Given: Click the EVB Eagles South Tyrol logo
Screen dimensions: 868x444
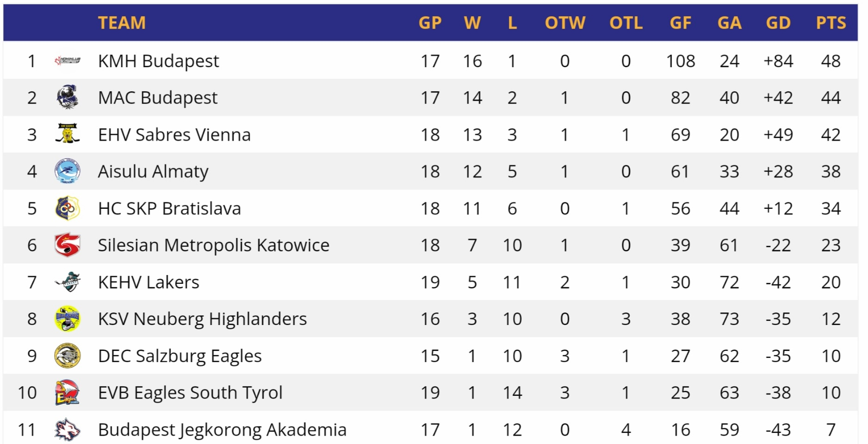Looking at the screenshot, I should (67, 392).
